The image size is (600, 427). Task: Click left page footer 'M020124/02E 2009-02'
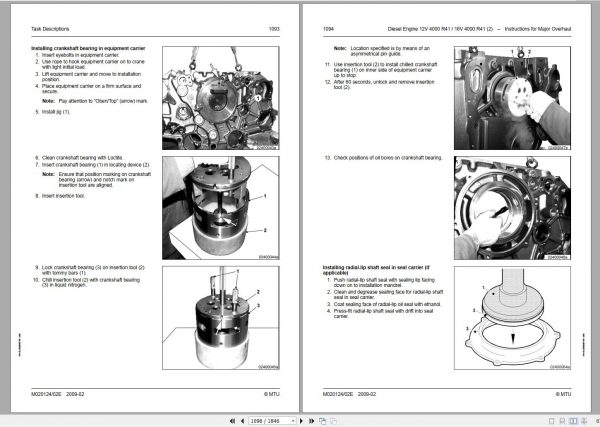tap(58, 394)
